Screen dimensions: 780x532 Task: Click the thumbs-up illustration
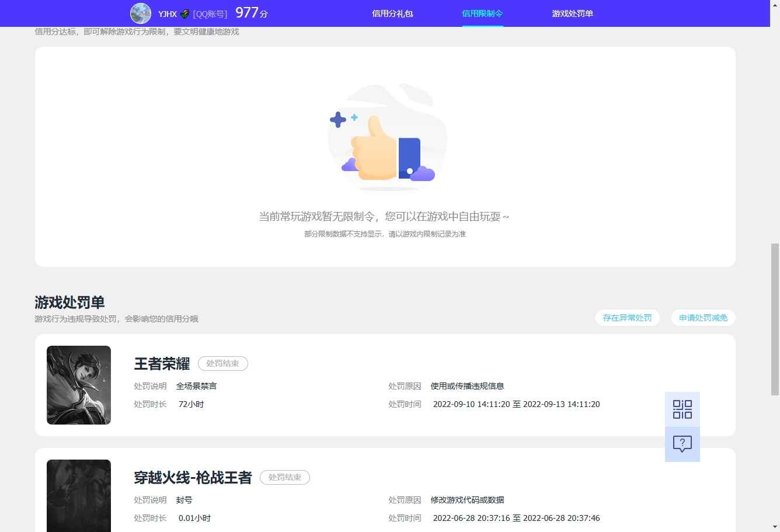[x=387, y=137]
